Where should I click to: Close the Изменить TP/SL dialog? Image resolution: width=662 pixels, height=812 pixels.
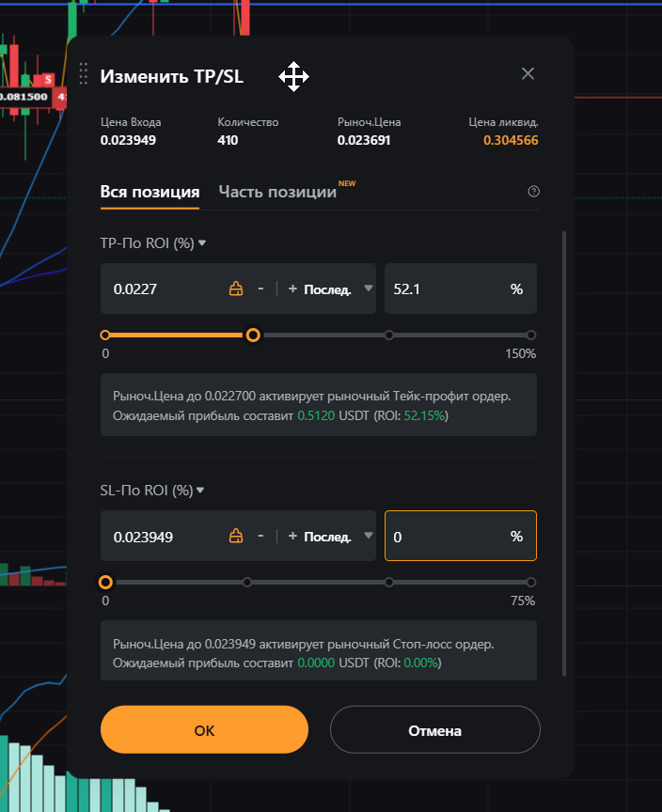click(528, 73)
